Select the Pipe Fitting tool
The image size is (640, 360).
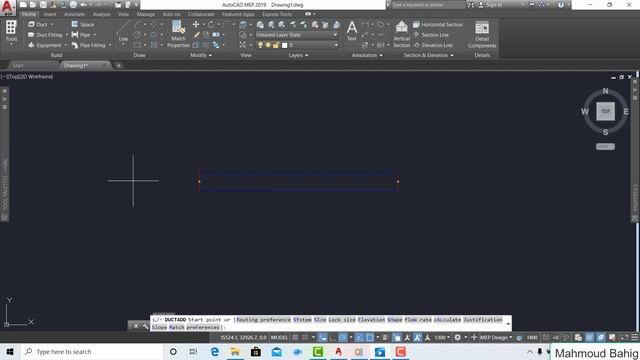pos(89,45)
